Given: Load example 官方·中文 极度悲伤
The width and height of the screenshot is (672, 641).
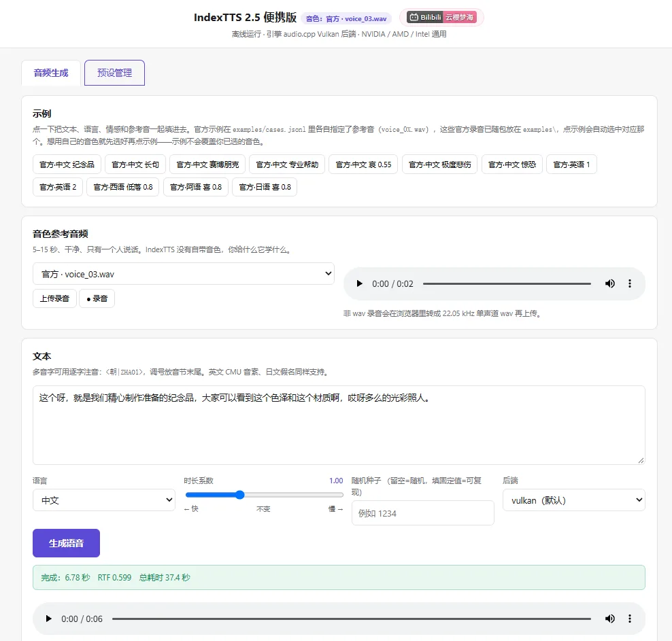Looking at the screenshot, I should [439, 164].
